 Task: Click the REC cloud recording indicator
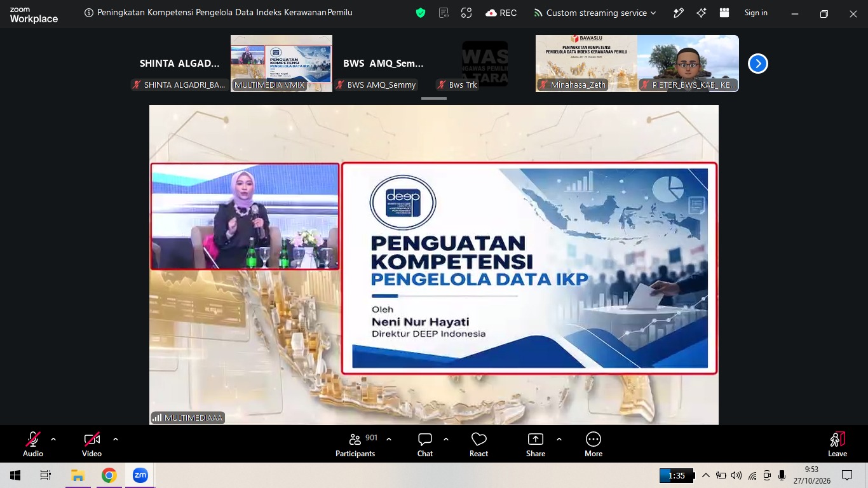click(501, 13)
